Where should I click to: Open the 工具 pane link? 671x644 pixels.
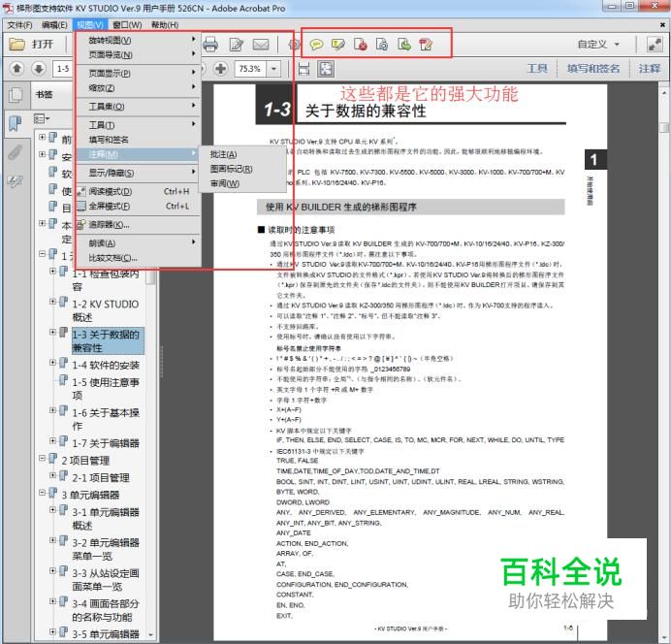point(537,69)
